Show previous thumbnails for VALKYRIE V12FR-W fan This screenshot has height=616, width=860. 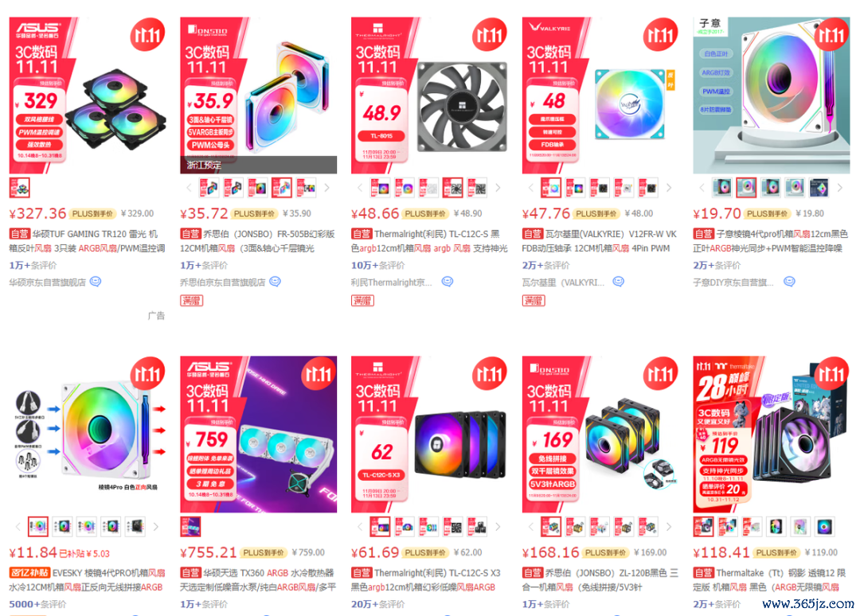point(530,188)
